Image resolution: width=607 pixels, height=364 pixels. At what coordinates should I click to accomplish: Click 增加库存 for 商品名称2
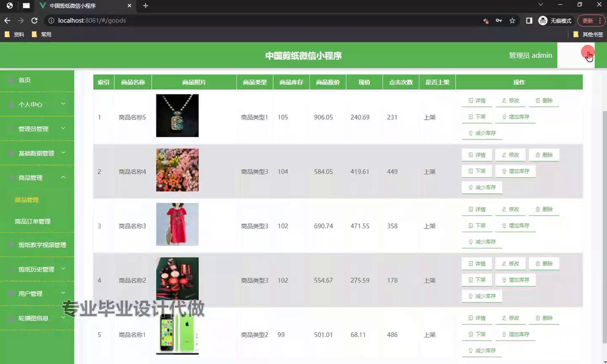pos(516,280)
